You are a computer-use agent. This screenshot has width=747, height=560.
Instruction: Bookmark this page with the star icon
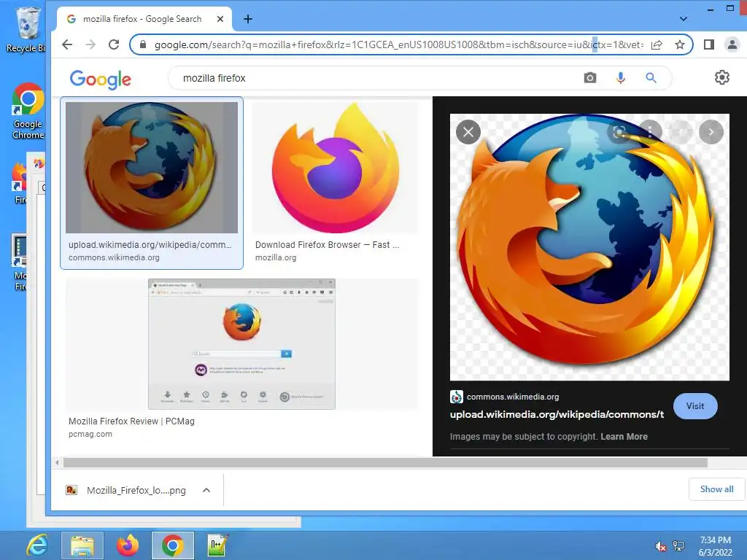tap(680, 44)
